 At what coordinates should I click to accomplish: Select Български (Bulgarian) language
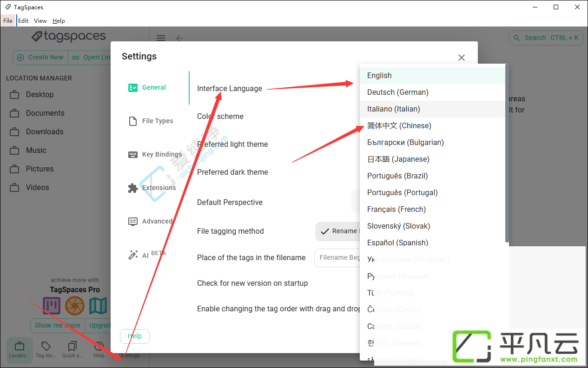coord(432,142)
